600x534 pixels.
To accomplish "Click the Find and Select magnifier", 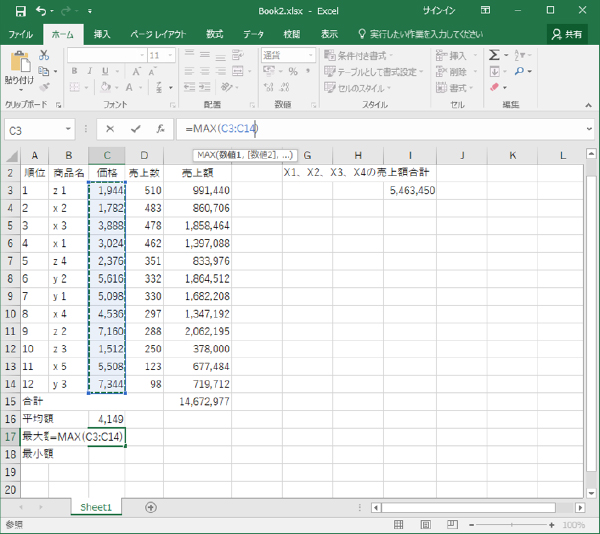I will (x=519, y=71).
